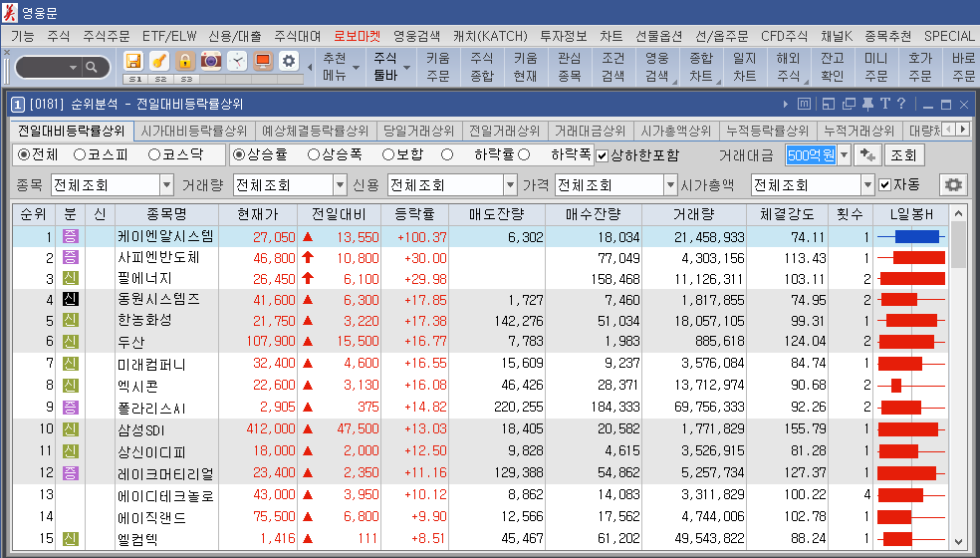Click the daily candle bar for 엑시콘

[911, 385]
